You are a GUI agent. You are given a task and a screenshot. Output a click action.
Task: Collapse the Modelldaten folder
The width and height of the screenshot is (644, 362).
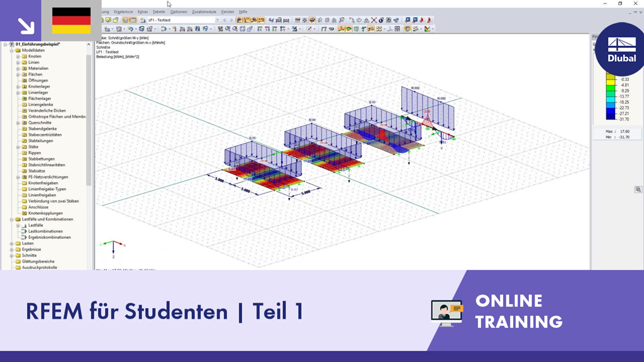tap(12, 50)
